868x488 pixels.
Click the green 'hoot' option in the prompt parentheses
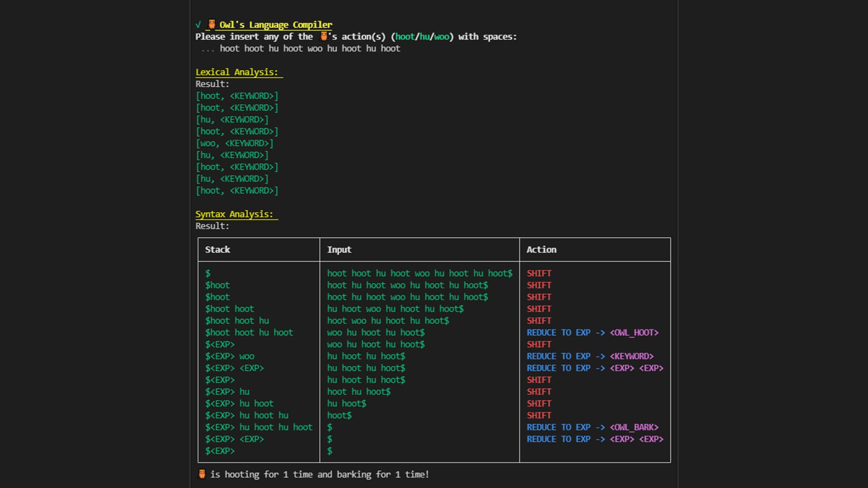pyautogui.click(x=405, y=37)
